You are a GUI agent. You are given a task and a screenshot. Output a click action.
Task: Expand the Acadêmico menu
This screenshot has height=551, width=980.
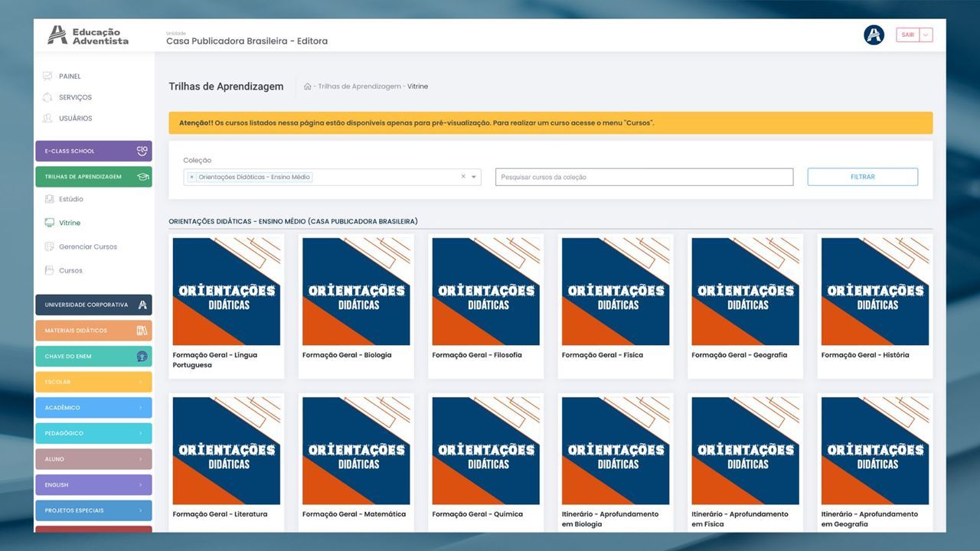[93, 408]
